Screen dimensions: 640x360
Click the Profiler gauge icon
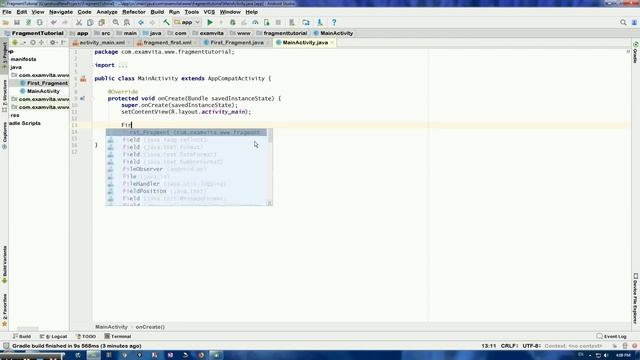255,22
